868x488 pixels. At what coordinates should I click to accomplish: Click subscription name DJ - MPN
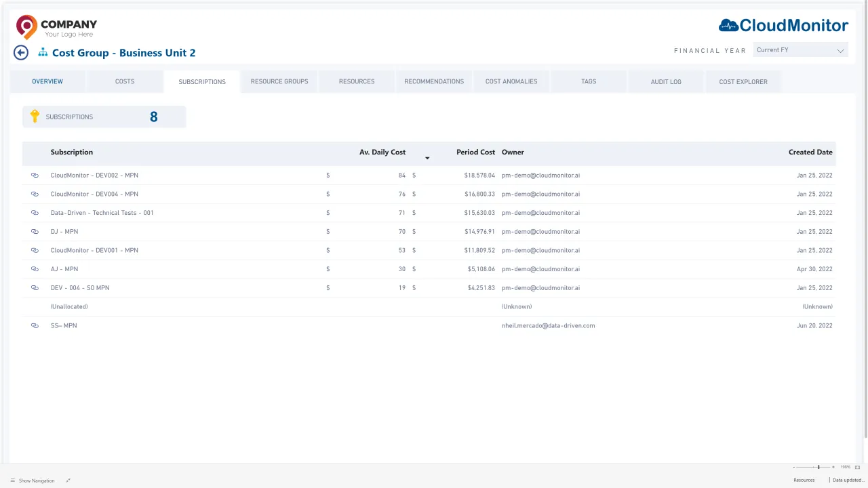point(64,232)
